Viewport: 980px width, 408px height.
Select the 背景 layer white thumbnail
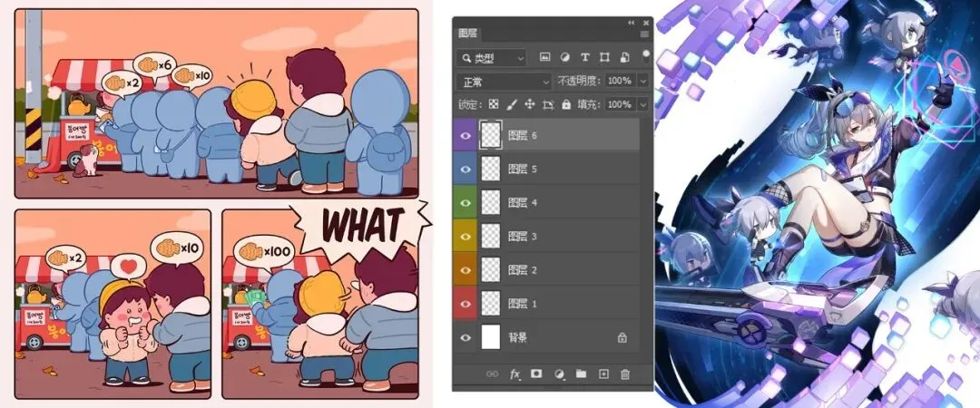491,337
